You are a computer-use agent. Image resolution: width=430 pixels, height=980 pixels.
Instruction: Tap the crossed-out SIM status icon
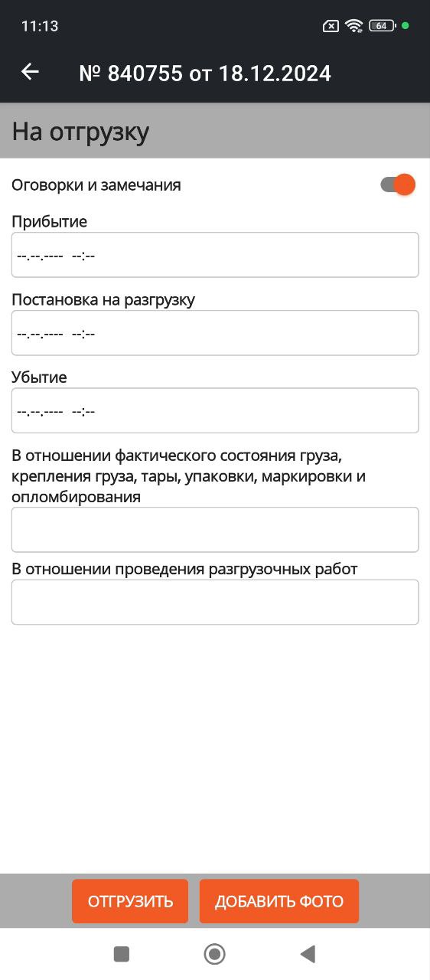coord(331,26)
